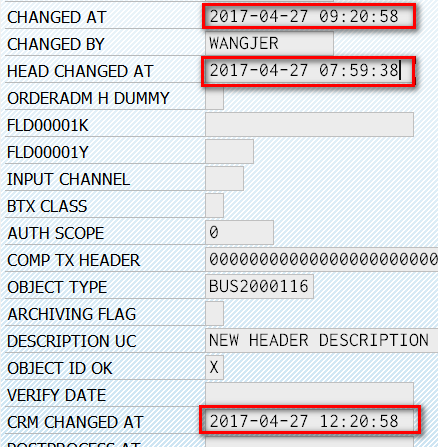The width and height of the screenshot is (438, 447).
Task: Click the BTX CLASS label
Action: pos(47,206)
